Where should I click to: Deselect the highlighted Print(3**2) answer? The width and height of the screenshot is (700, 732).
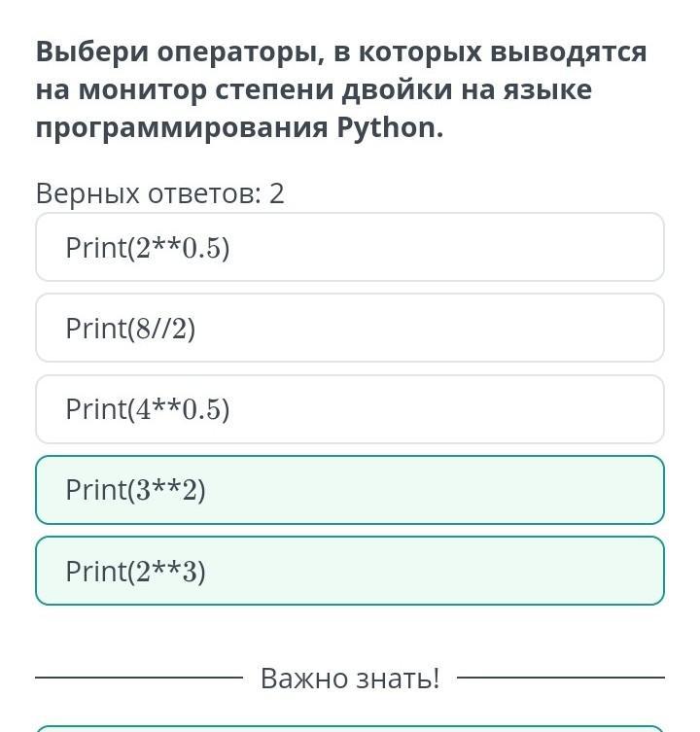click(350, 490)
